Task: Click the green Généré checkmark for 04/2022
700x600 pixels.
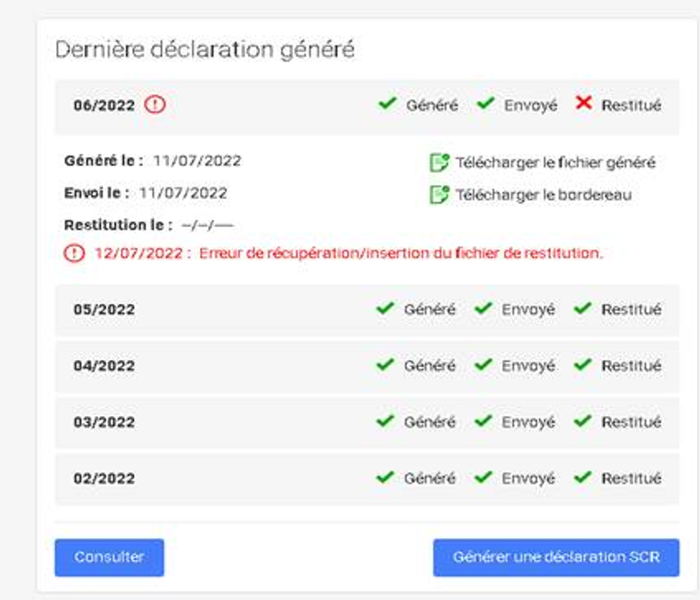Action: coord(385,365)
